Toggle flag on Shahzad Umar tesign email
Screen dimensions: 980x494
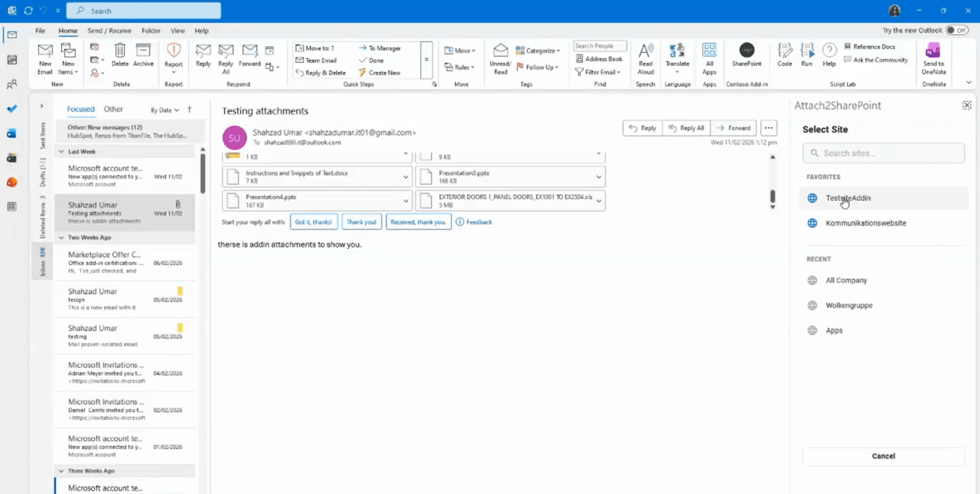[x=180, y=291]
